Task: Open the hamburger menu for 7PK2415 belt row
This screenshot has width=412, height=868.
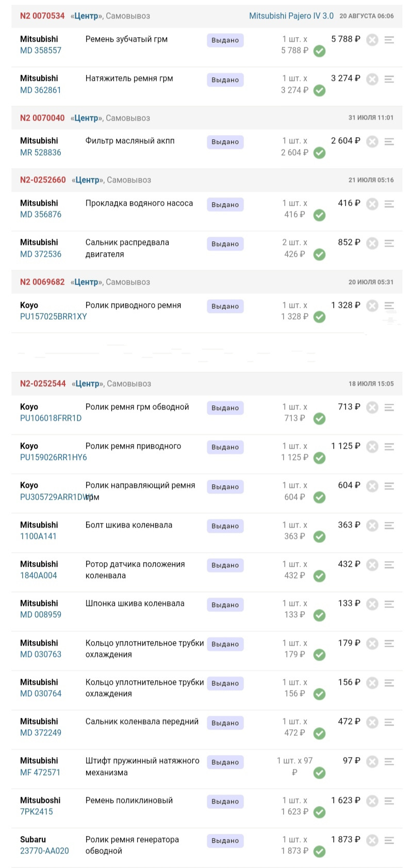Action: pos(389,800)
